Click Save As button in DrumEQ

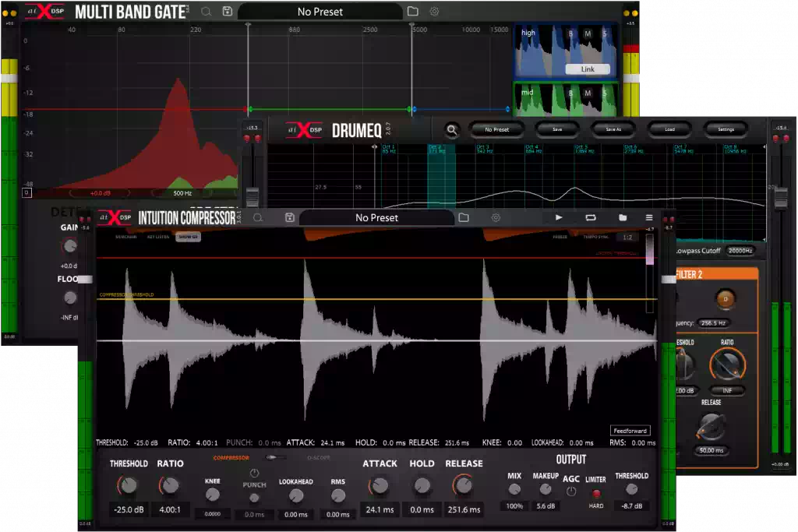(613, 130)
